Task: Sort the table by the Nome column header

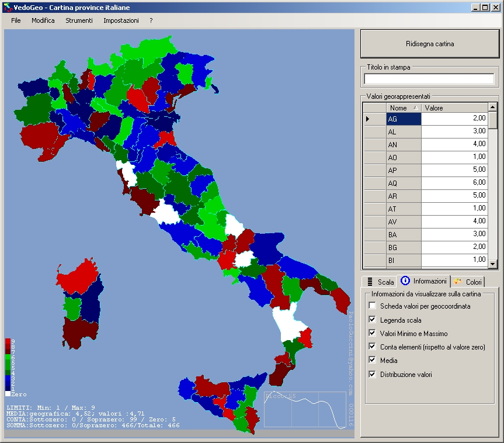Action: click(x=404, y=108)
